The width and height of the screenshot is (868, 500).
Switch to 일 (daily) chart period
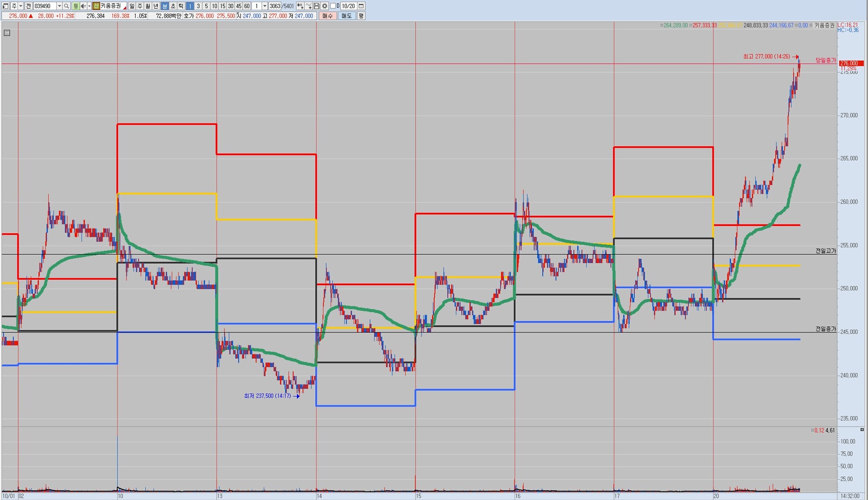(132, 6)
